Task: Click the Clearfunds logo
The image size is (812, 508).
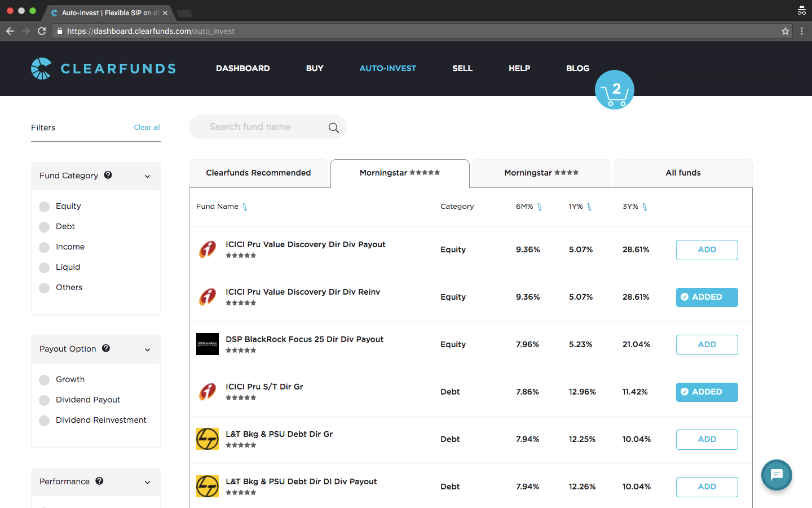Action: (103, 68)
